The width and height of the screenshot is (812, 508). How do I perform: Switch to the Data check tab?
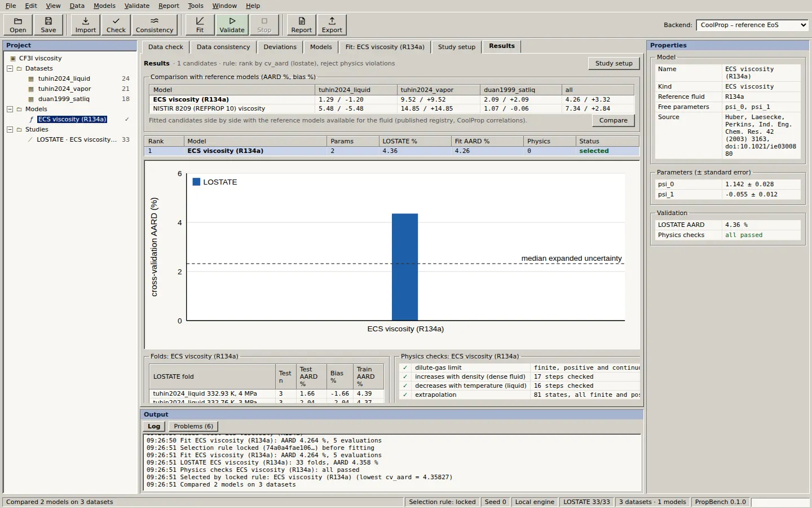point(166,47)
